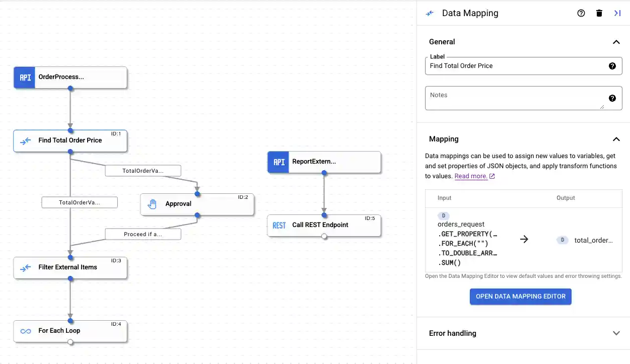Viewport: 630px width, 364px height.
Task: Delete the task using the trash icon
Action: pyautogui.click(x=599, y=13)
